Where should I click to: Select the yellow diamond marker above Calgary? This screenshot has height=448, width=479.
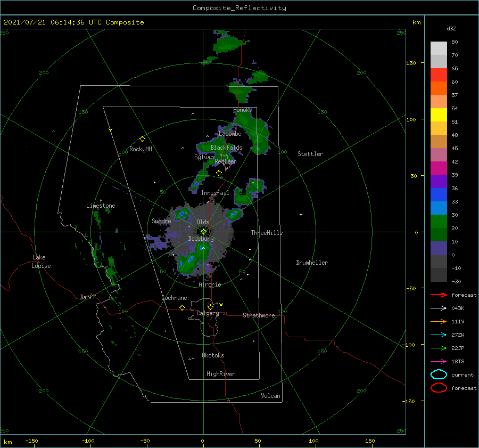click(x=210, y=307)
